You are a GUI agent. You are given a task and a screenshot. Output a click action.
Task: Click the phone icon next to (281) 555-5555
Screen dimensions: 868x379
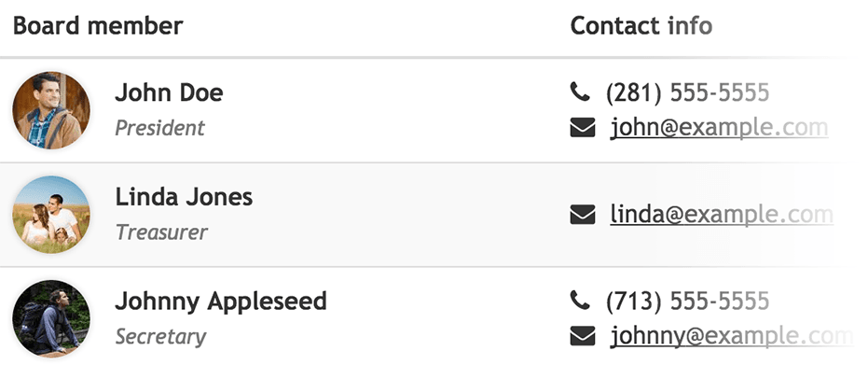coord(580,92)
